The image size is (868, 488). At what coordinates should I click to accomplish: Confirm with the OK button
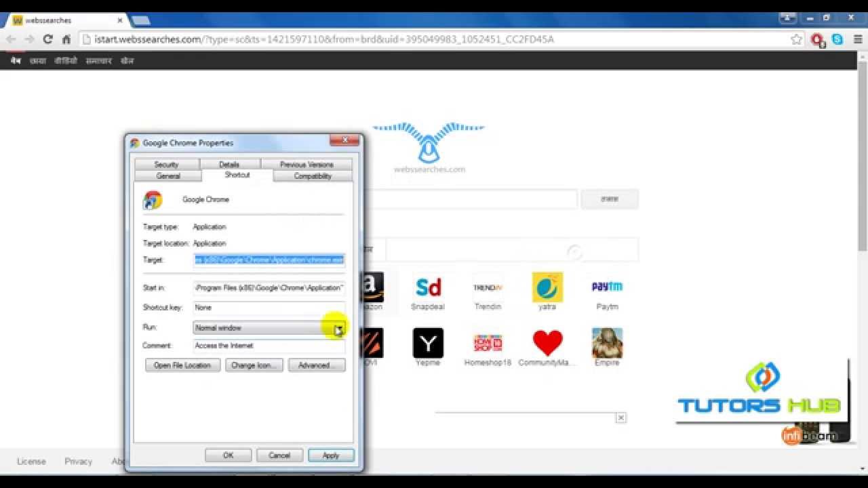click(229, 455)
